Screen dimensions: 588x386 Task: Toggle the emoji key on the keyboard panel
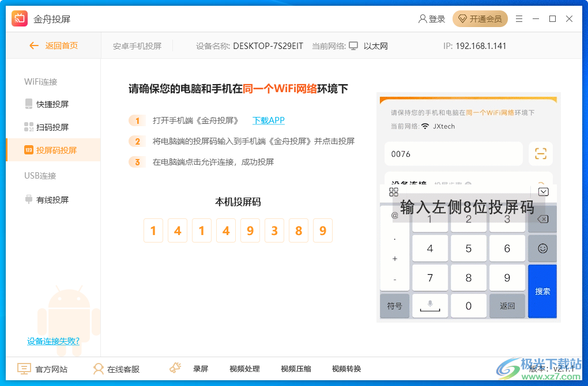[x=542, y=248]
